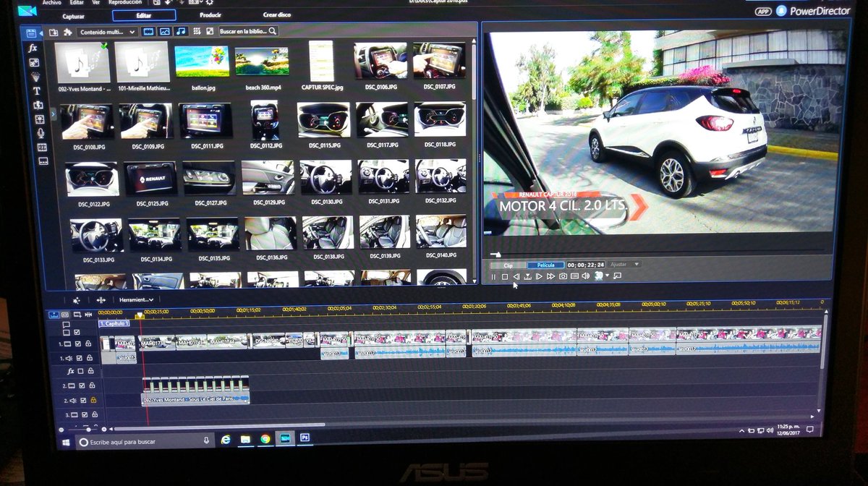Switch the library to grid view

click(x=197, y=31)
